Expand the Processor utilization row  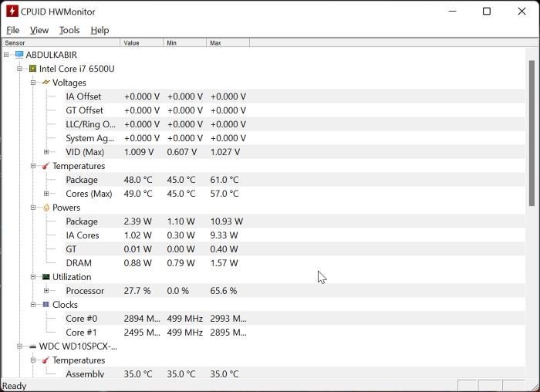click(46, 291)
